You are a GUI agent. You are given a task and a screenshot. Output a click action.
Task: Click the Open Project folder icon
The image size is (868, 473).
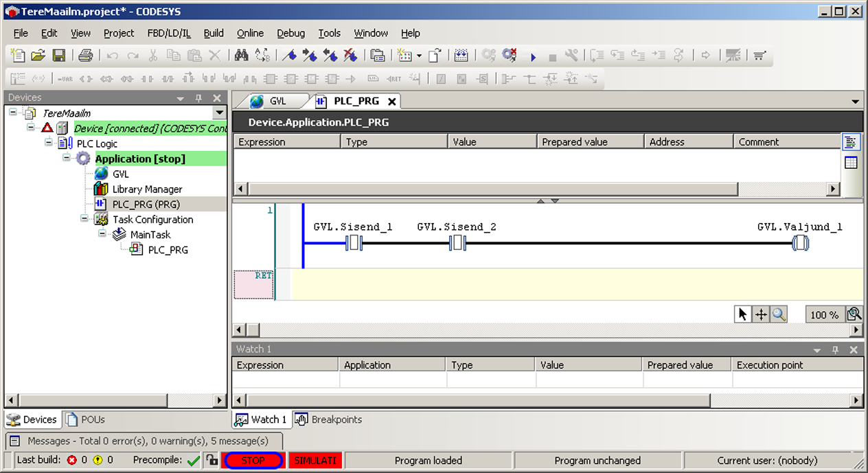click(38, 56)
